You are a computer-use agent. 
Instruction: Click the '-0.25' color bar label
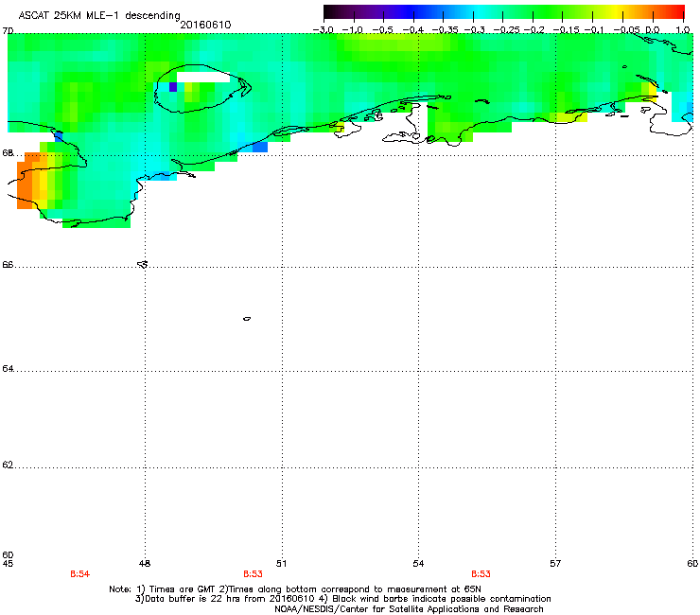tap(507, 30)
